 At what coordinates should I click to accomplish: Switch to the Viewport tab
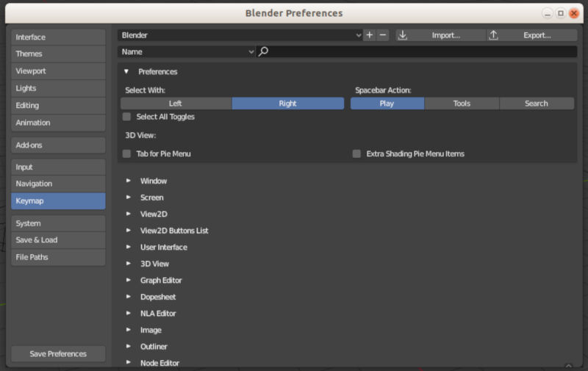click(58, 71)
